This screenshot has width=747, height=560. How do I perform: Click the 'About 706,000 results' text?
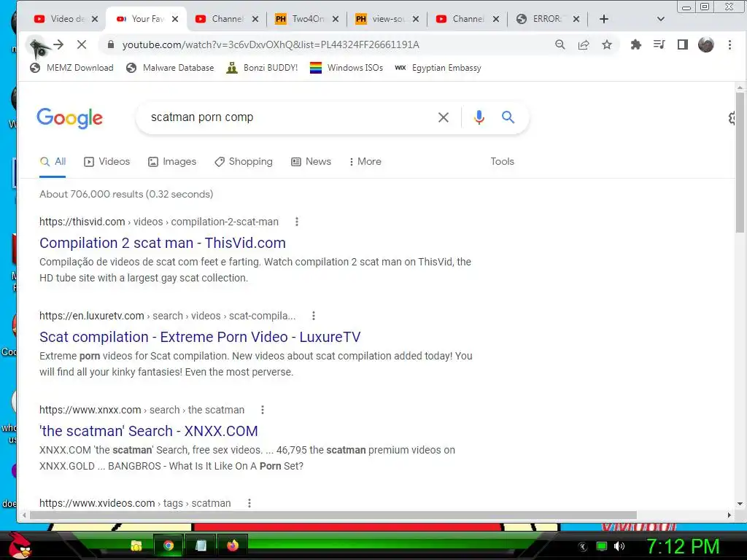pyautogui.click(x=126, y=194)
